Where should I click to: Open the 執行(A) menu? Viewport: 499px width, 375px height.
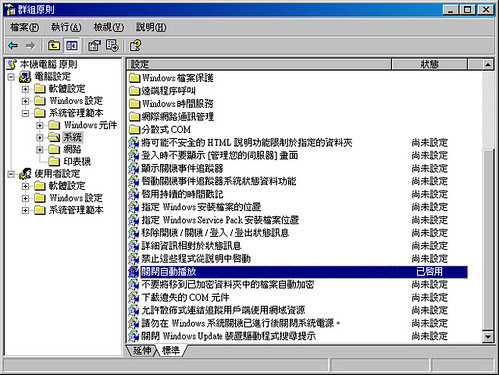pos(66,27)
